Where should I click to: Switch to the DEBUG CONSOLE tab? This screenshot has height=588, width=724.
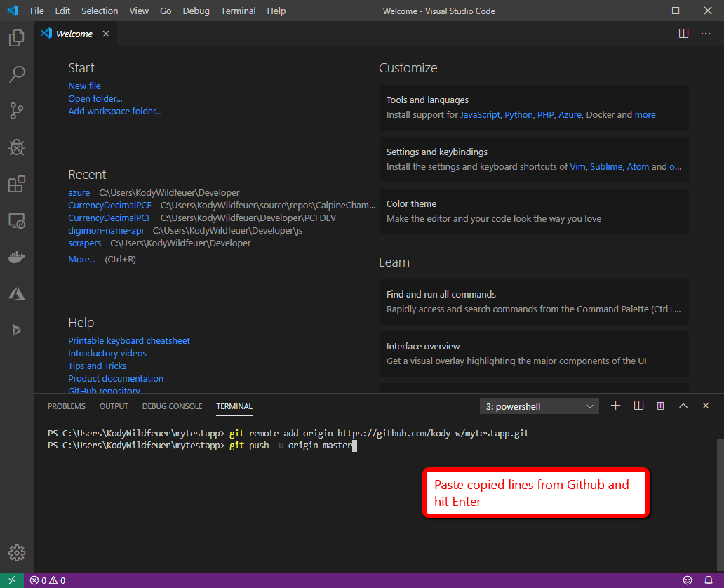[172, 406]
